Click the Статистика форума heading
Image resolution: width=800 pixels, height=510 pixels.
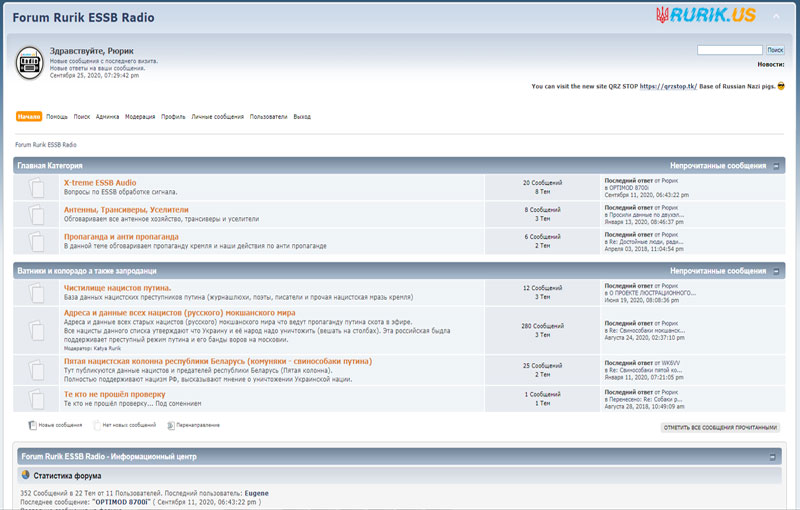click(67, 476)
